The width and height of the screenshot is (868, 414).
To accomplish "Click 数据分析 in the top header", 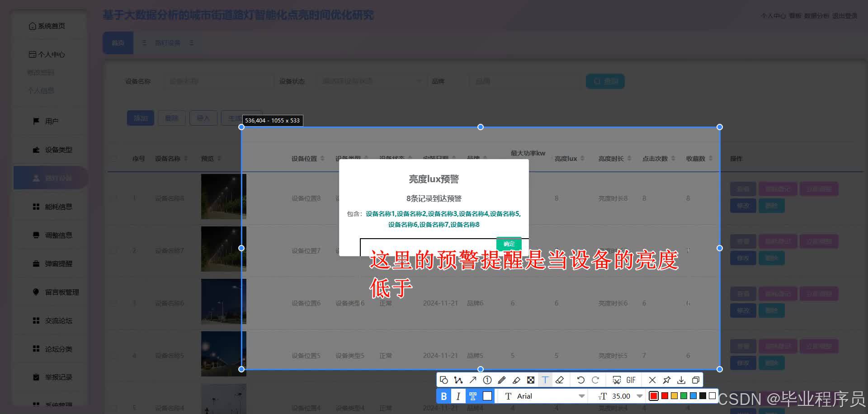I will [816, 16].
